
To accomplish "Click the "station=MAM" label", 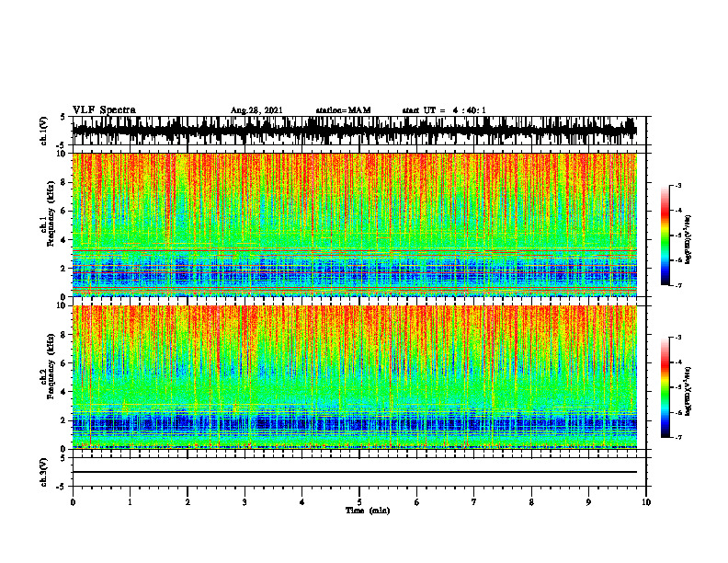I will pos(343,110).
